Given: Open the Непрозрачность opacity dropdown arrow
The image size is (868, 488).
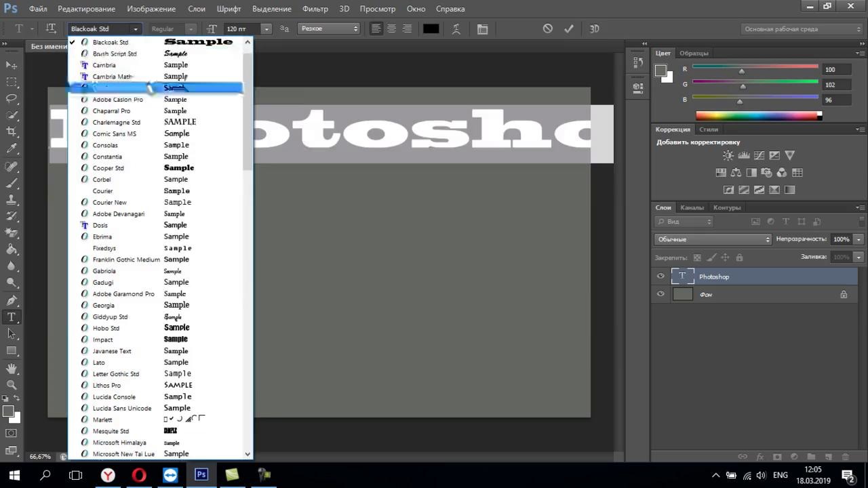Looking at the screenshot, I should [859, 239].
